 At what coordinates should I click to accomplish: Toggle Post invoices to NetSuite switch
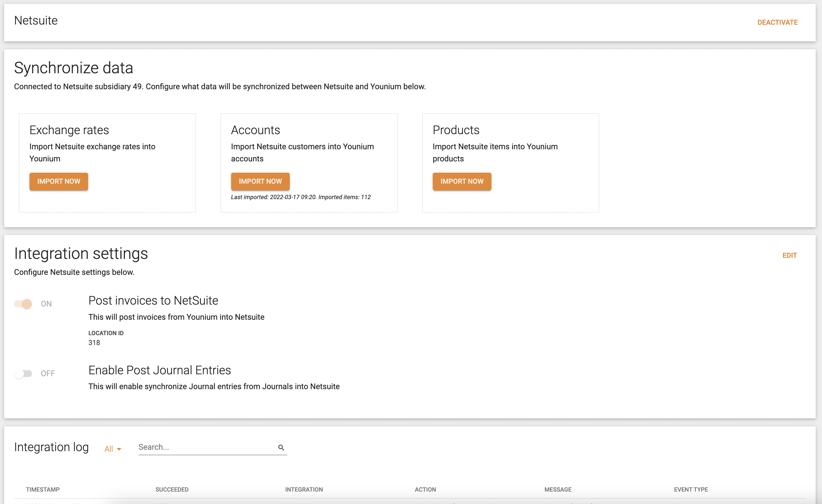coord(23,304)
